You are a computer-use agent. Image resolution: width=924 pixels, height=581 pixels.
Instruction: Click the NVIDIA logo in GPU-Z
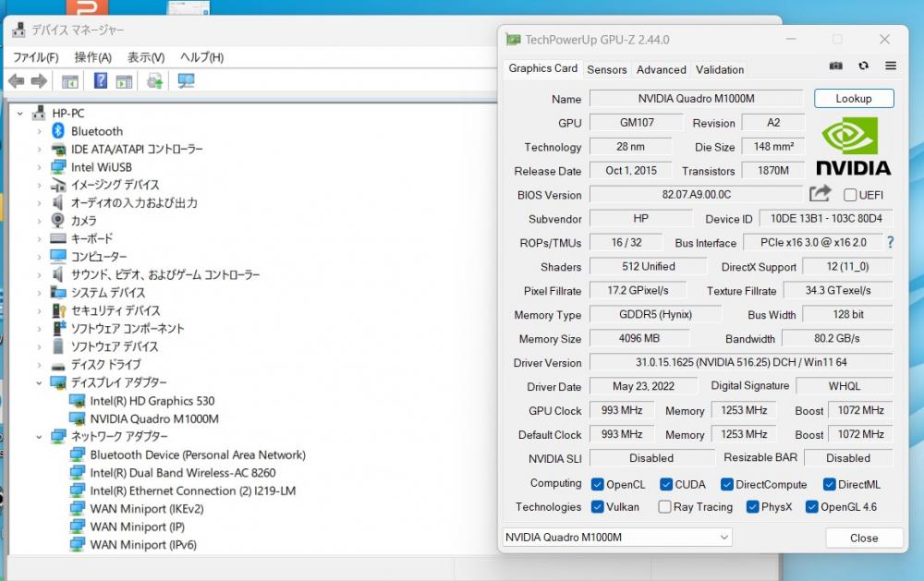853,146
